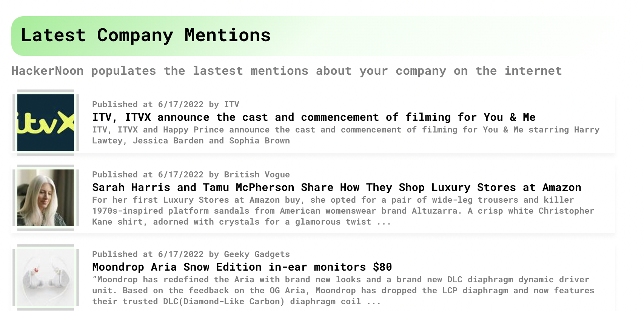Click the Moondrop excerpt line ending diaphragm coil
The image size is (644, 311).
tap(236, 302)
